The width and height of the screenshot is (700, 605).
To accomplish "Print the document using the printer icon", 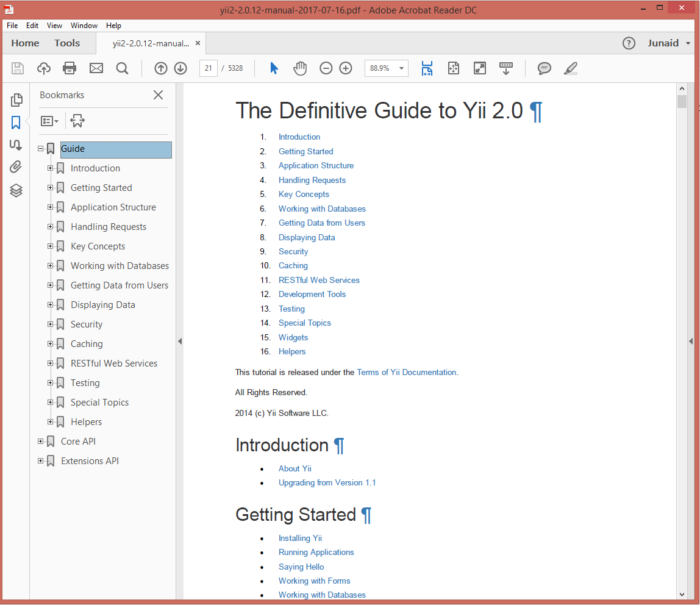I will coord(70,68).
